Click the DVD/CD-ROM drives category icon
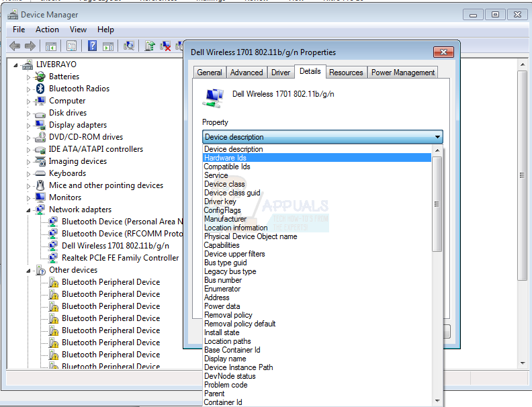This screenshot has width=532, height=407. pyautogui.click(x=40, y=137)
